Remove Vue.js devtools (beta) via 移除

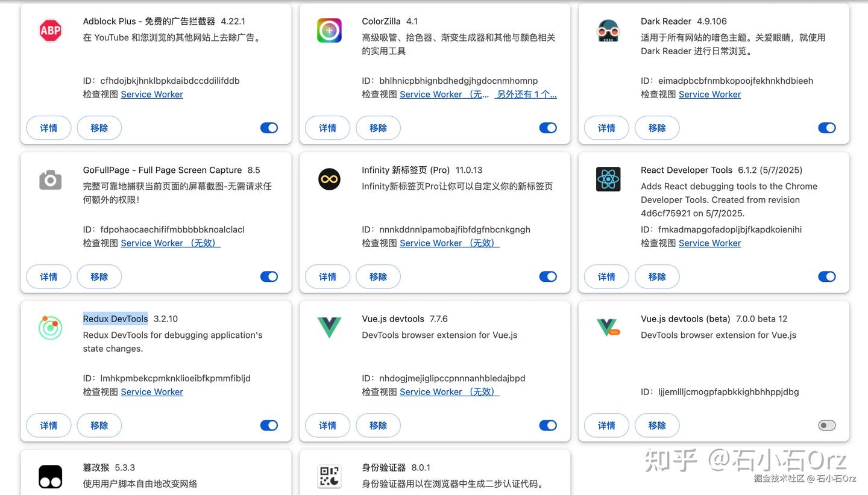(x=658, y=425)
